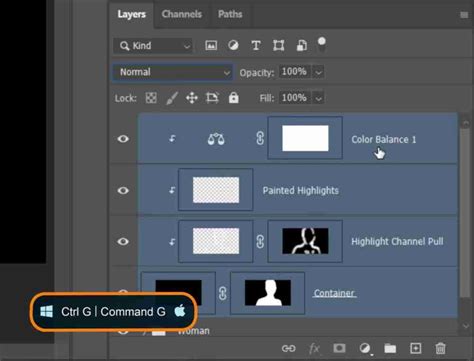Toggle layer filtering switch
The height and width of the screenshot is (361, 474).
(321, 45)
